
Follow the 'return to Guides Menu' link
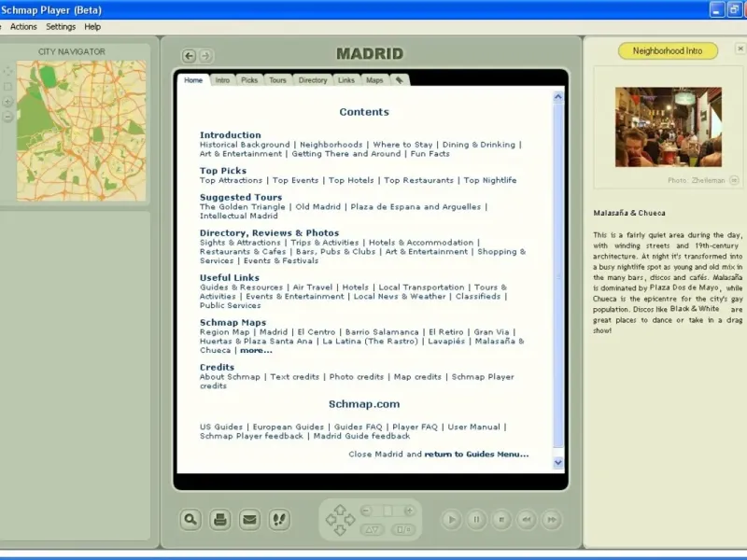tap(476, 455)
